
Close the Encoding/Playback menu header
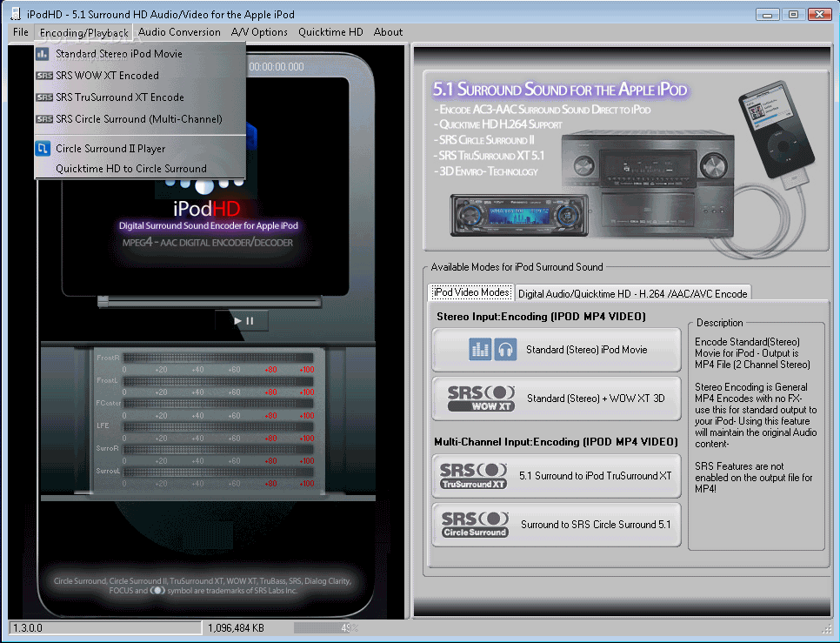point(83,33)
